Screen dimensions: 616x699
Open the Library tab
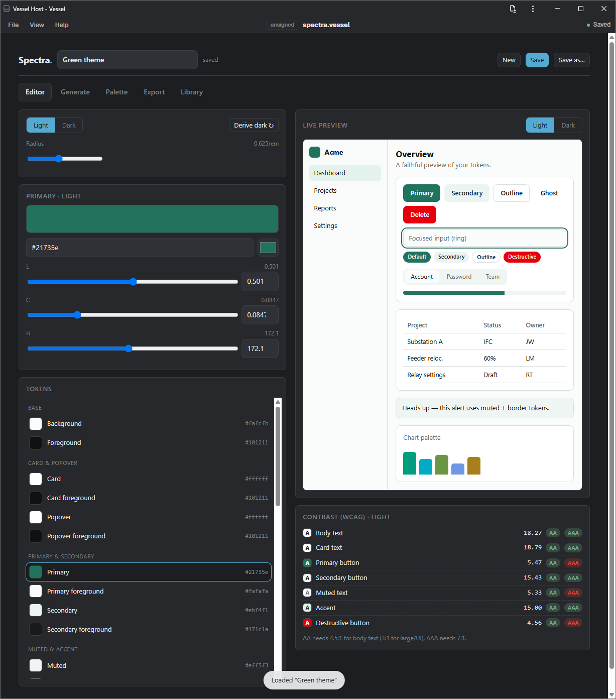pyautogui.click(x=192, y=92)
